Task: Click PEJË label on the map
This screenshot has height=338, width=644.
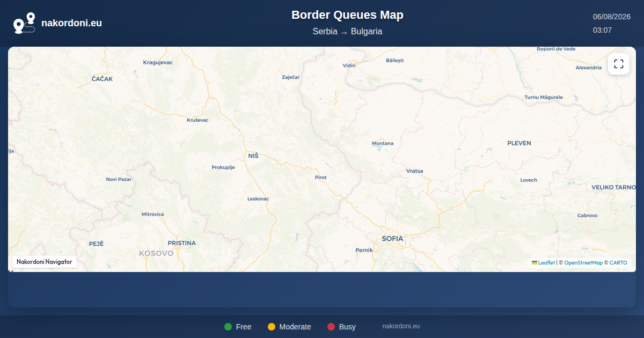Action: [96, 244]
